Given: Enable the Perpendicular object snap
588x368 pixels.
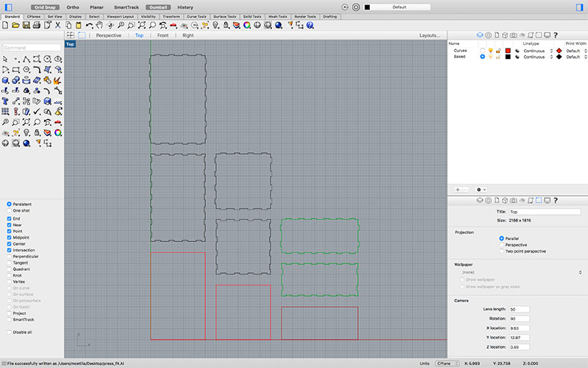Looking at the screenshot, I should pos(9,256).
